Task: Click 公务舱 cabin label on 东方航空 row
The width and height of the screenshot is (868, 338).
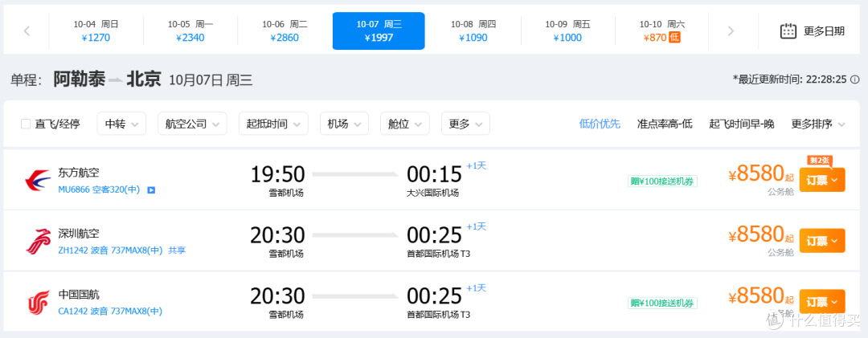Action: [x=780, y=192]
